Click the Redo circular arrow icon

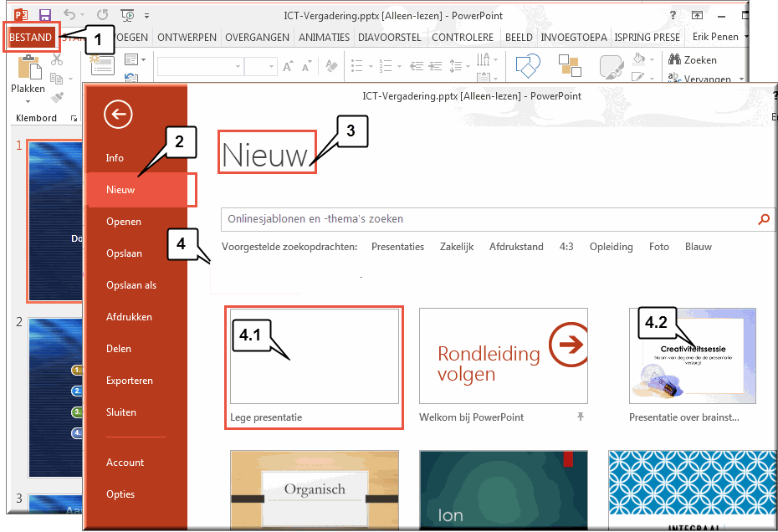point(102,15)
